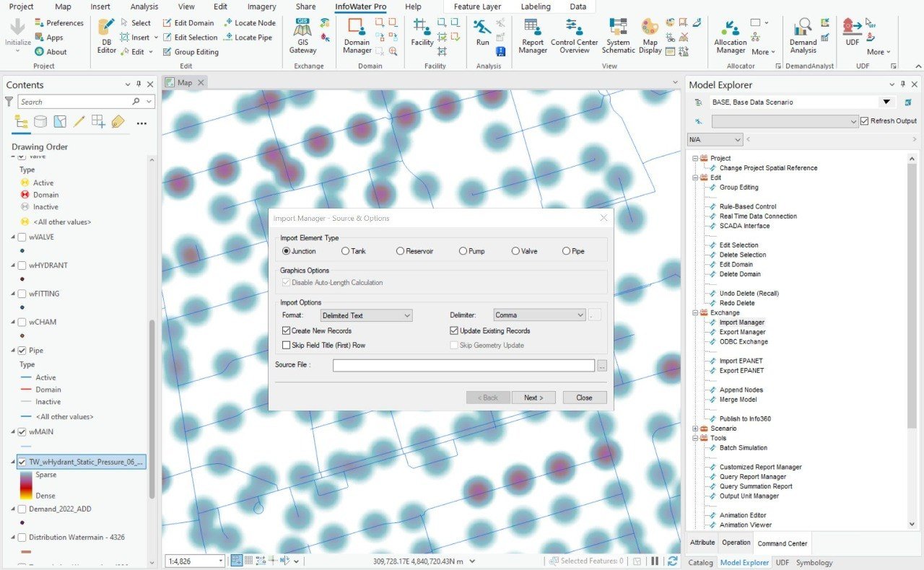Click the Edit Selection tool

pyautogui.click(x=190, y=38)
